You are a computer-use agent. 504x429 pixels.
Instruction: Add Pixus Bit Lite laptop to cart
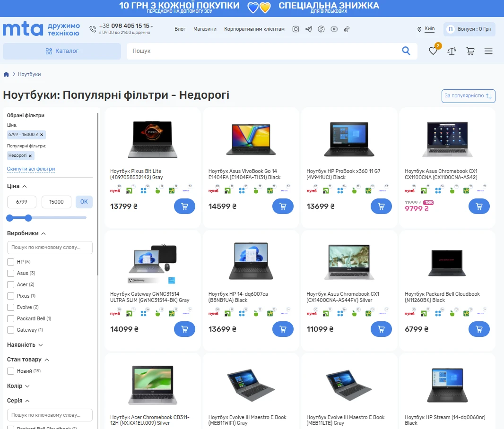coord(184,206)
